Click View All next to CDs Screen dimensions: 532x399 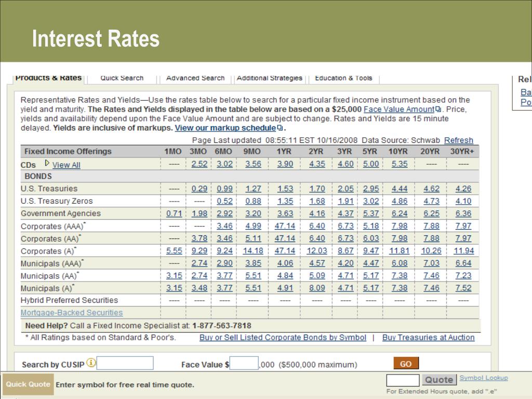click(x=66, y=165)
